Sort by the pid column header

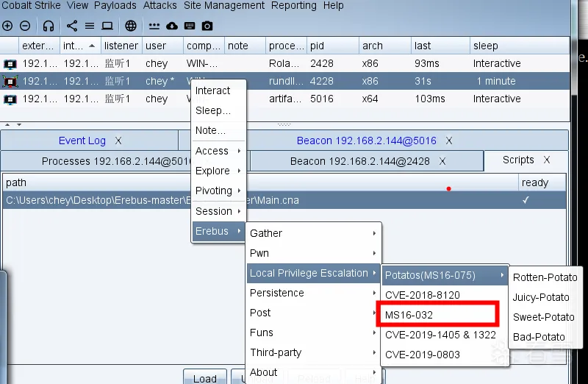[332, 46]
